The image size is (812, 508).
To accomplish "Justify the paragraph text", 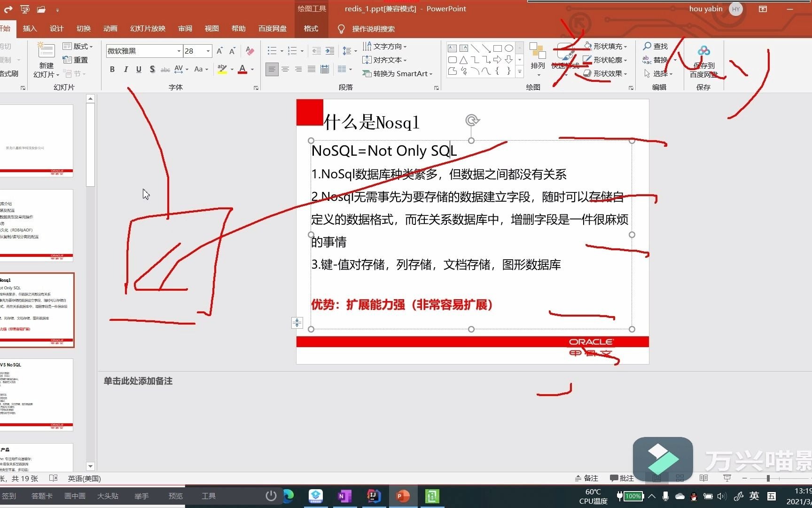I will 311,70.
